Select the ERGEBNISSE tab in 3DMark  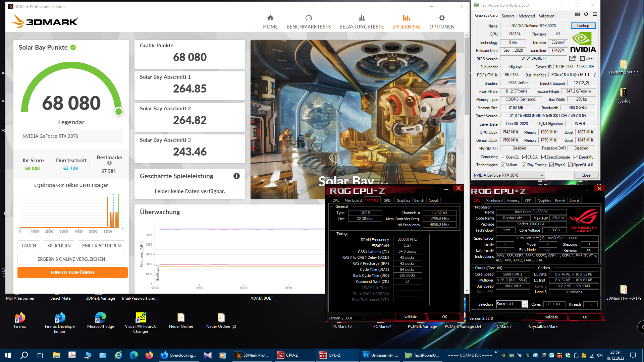click(407, 22)
